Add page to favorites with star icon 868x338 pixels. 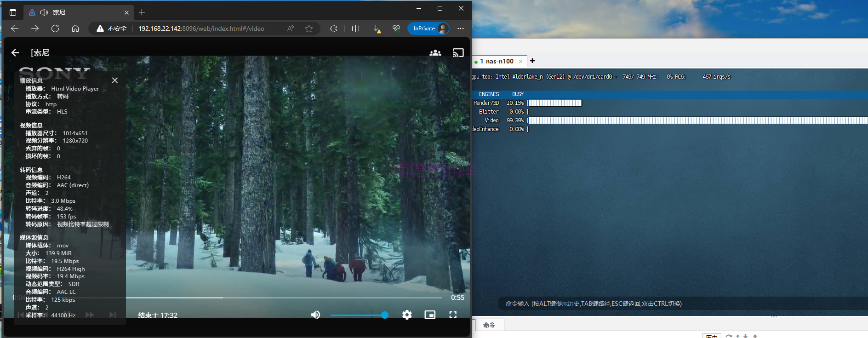(x=309, y=29)
